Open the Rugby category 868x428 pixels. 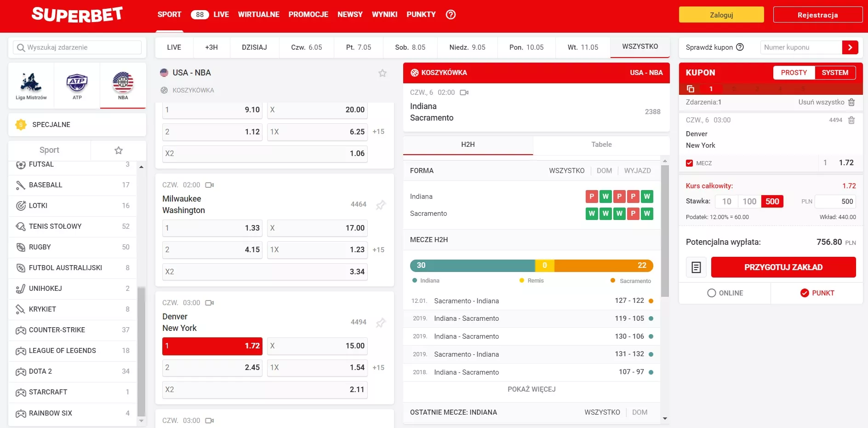pos(73,247)
